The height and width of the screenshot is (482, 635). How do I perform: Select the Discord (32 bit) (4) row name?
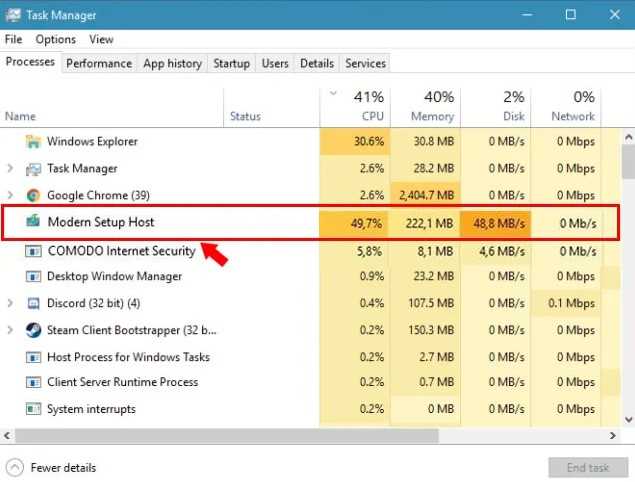tap(94, 303)
